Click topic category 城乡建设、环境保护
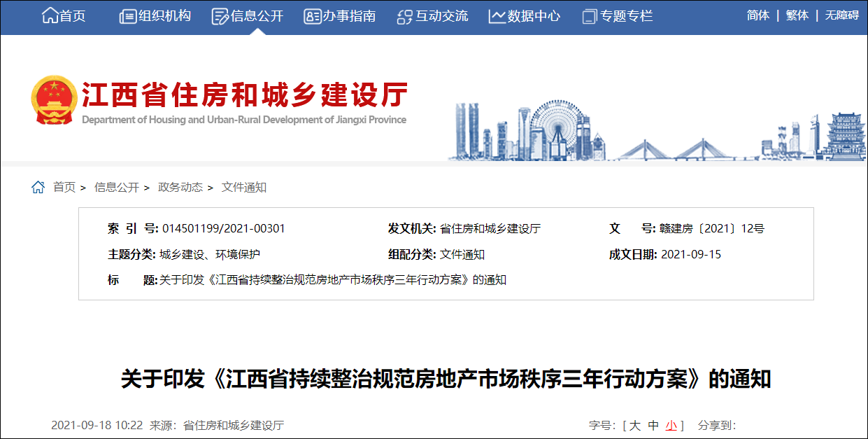 point(210,254)
